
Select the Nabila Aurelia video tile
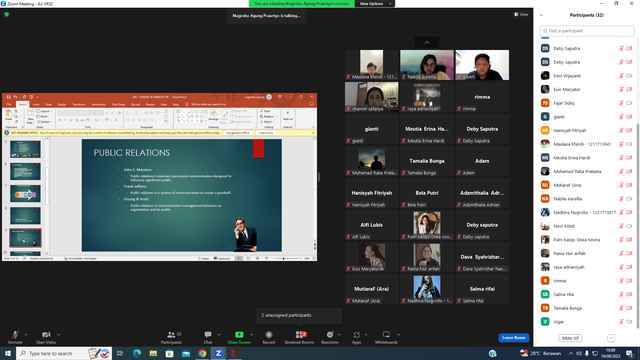(427, 65)
